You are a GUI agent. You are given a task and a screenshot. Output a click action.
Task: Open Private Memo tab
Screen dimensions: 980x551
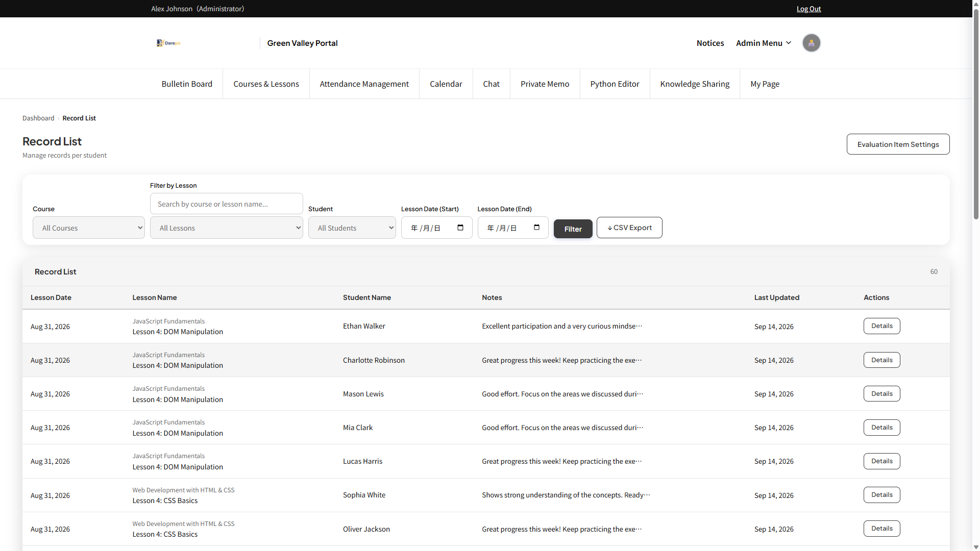[x=545, y=84]
